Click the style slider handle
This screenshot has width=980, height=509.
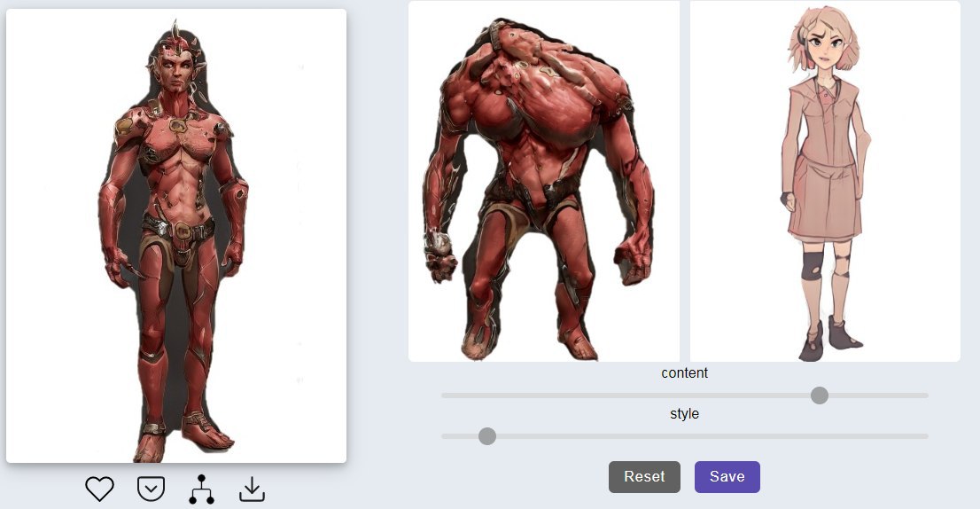point(487,436)
